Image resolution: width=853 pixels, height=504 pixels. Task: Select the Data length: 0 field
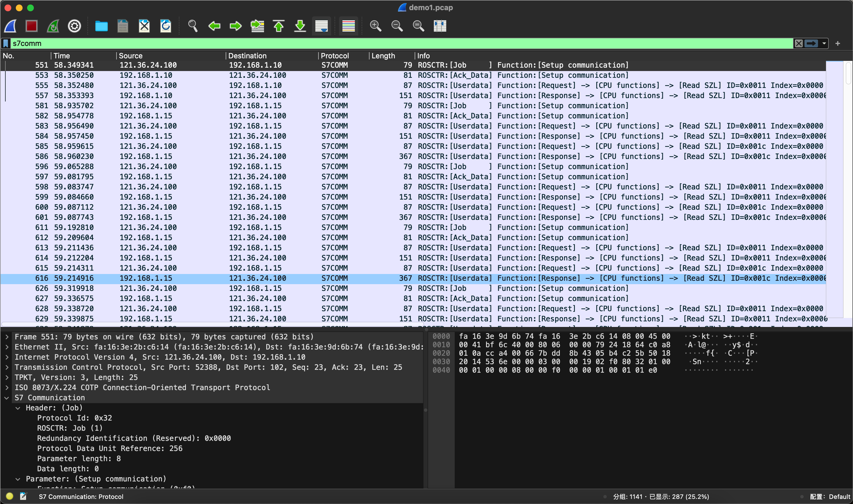68,469
